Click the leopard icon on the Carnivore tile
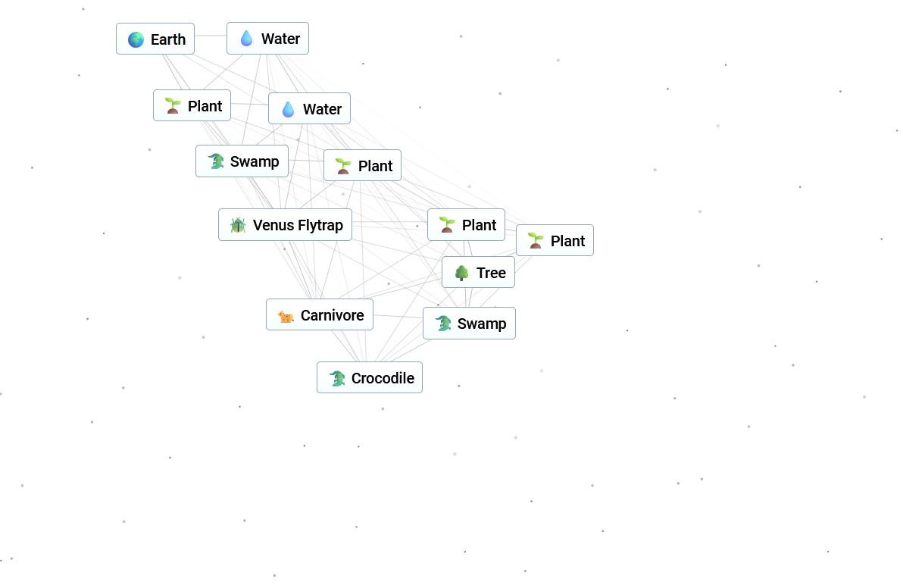The width and height of the screenshot is (903, 588). pos(286,316)
